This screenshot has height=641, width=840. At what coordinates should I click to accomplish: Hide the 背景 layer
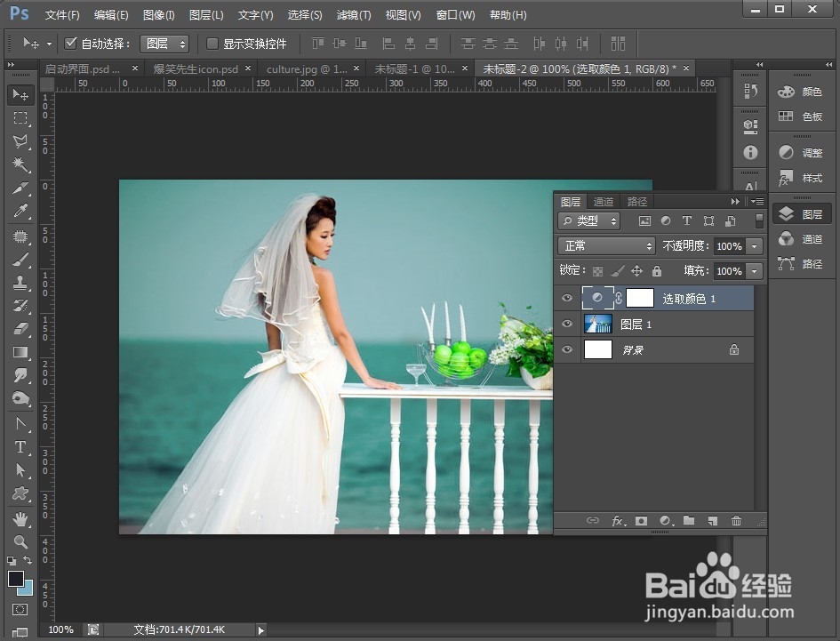567,349
